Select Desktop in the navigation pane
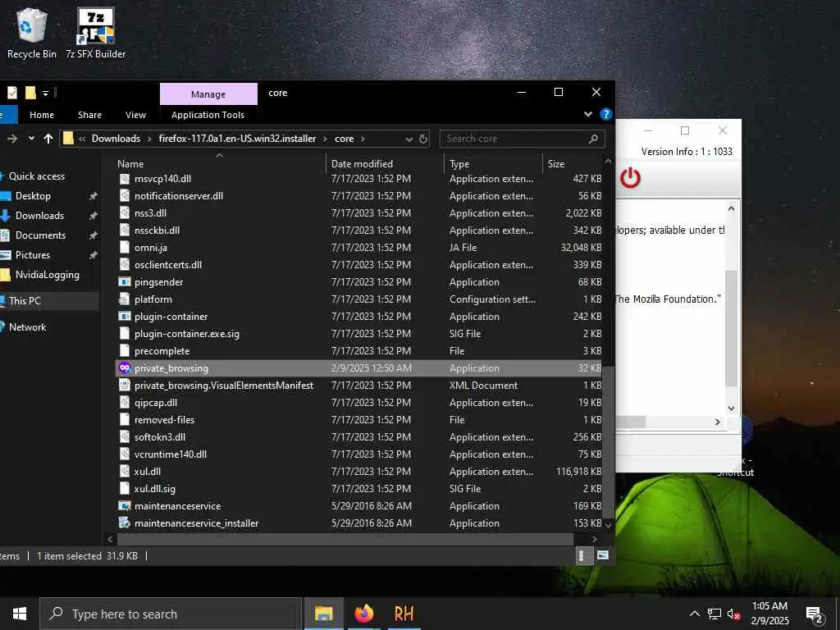The width and height of the screenshot is (840, 630). 33,196
